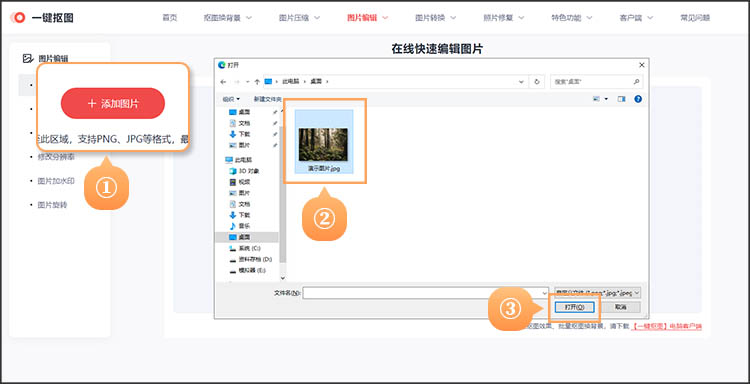Select the 视频 folder in navigation tree
The width and height of the screenshot is (750, 384).
(240, 182)
